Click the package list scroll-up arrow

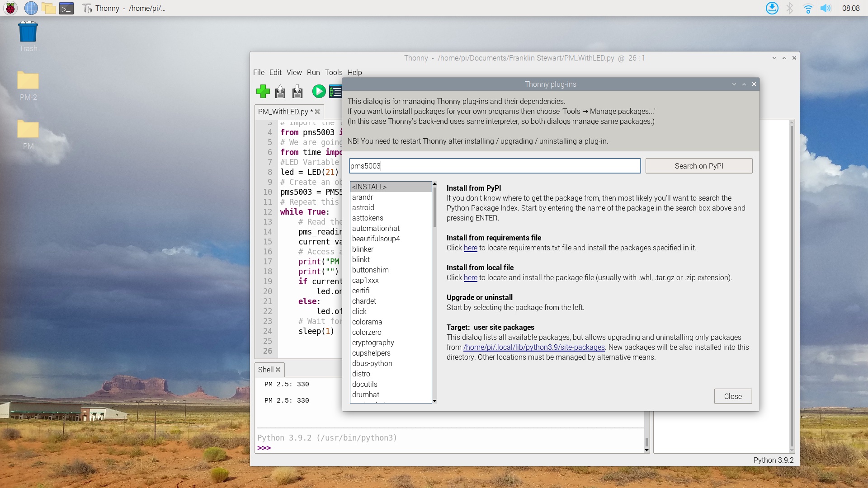click(434, 184)
